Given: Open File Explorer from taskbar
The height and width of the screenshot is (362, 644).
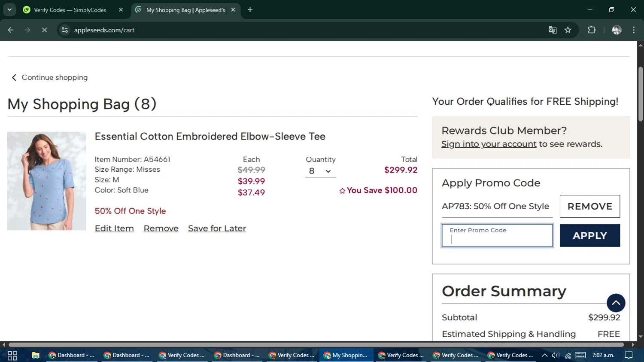Looking at the screenshot, I should (x=35, y=355).
